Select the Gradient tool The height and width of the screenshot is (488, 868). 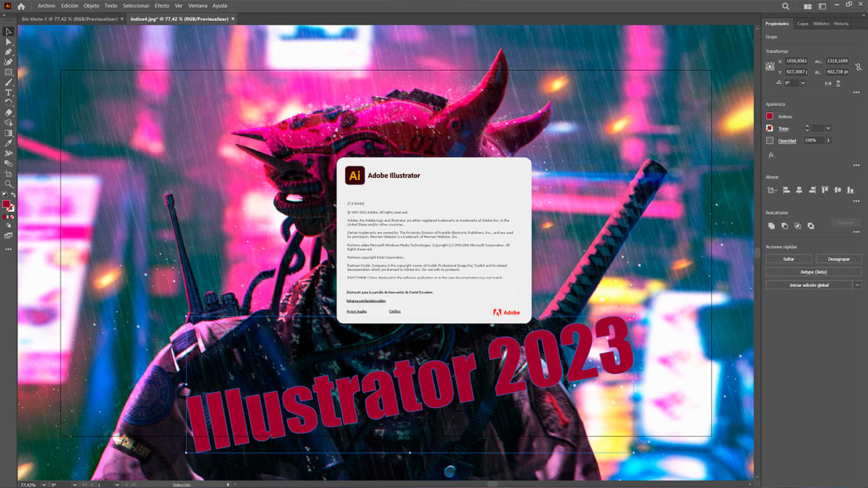pyautogui.click(x=9, y=133)
